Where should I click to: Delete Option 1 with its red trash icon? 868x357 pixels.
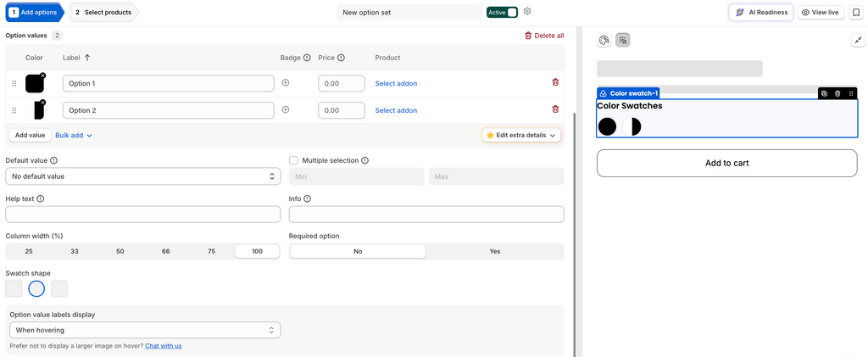tap(555, 82)
